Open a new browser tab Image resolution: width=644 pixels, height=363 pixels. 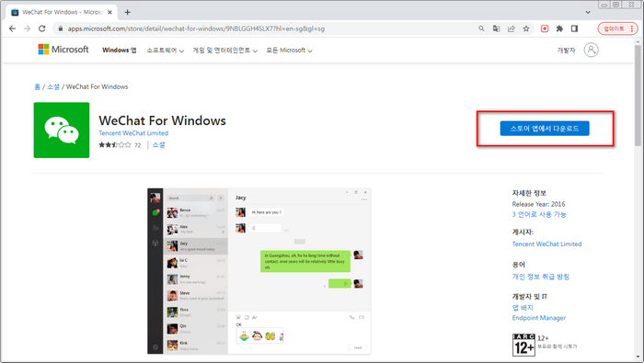127,12
